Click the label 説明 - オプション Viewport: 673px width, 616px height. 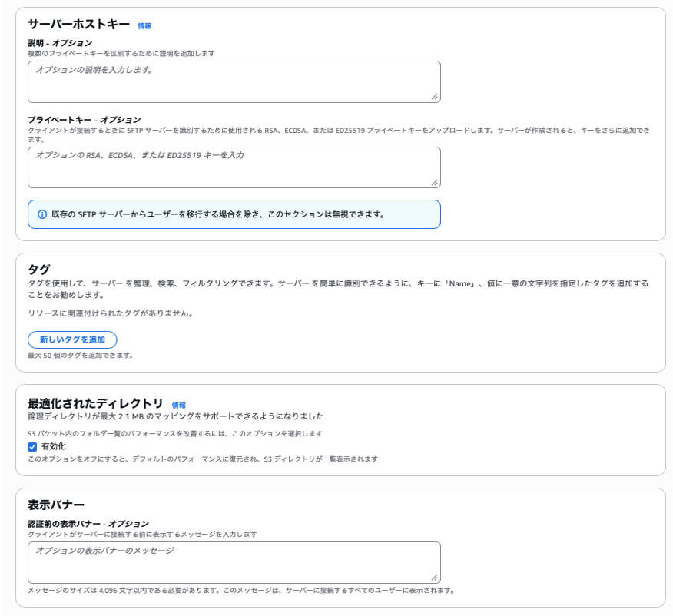tap(60, 43)
